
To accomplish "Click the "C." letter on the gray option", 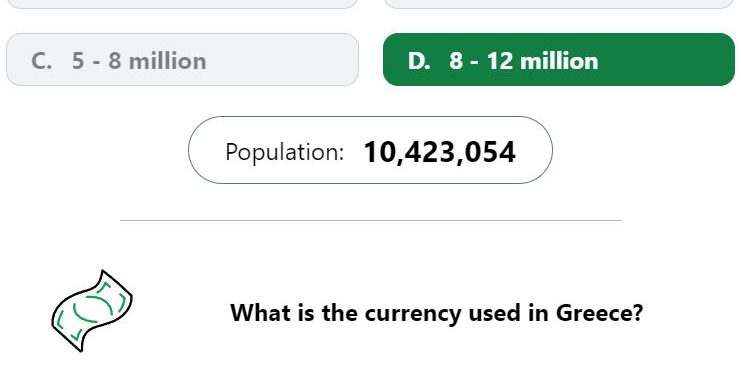I will 42,61.
